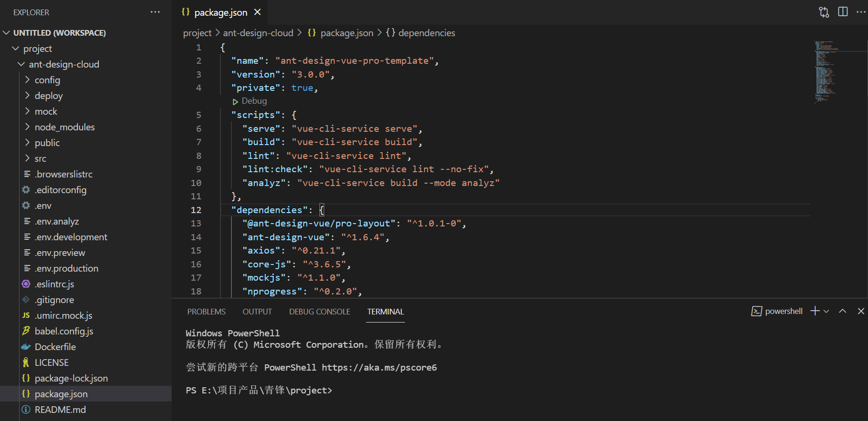The image size is (868, 421).
Task: Expand the deploy folder
Action: (27, 96)
